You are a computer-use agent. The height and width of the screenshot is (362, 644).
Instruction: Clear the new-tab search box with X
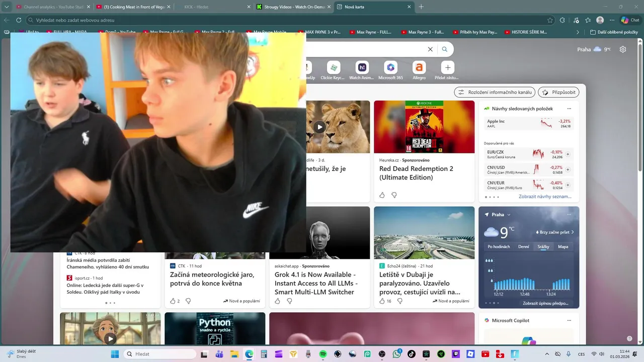[x=430, y=49]
